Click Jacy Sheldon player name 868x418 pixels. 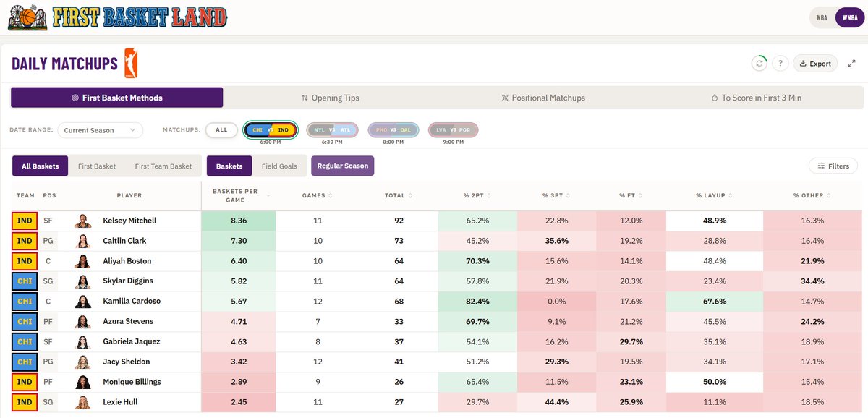click(x=127, y=362)
